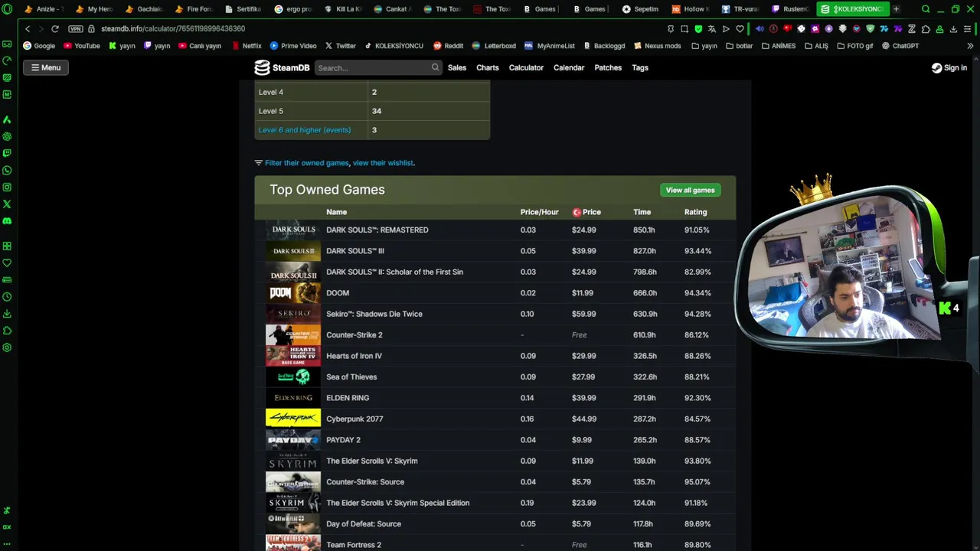The image size is (980, 551).
Task: Click the site padlock icon
Action: coord(92,28)
